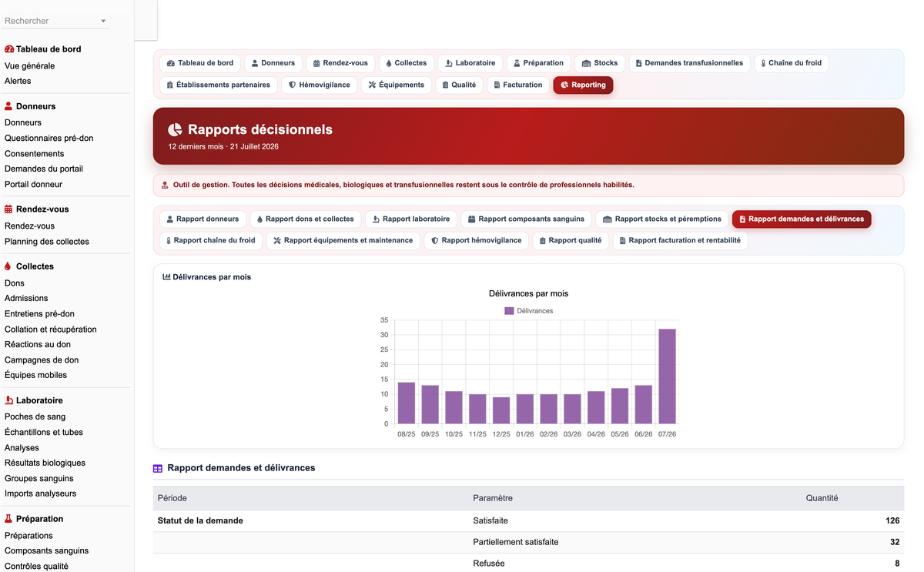
Task: Open Équipes mobiles sidebar link
Action: (35, 375)
